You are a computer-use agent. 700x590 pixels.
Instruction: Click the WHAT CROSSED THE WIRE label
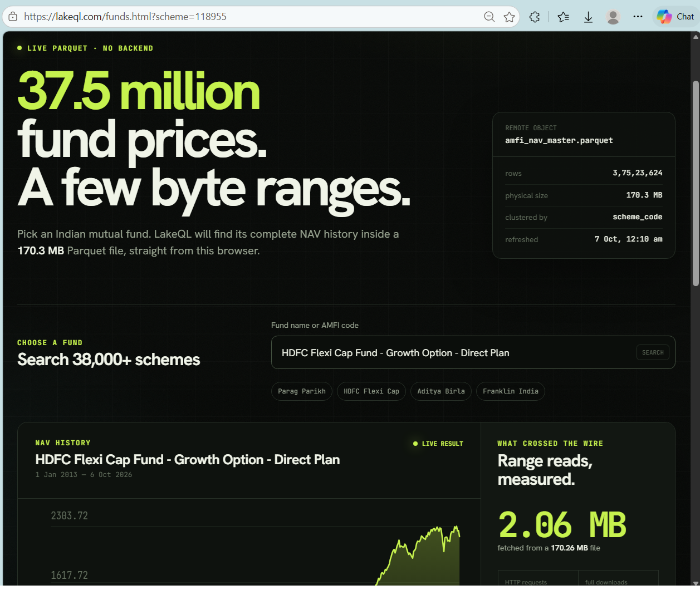pyautogui.click(x=550, y=444)
